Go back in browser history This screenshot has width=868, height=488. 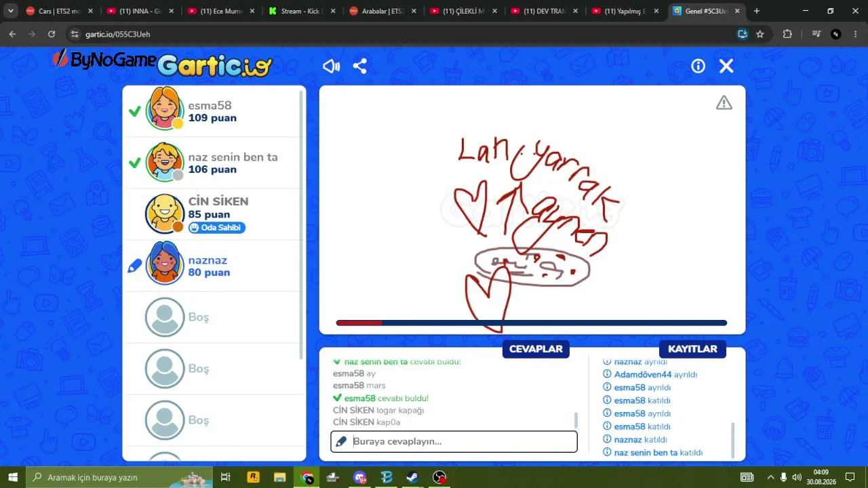(12, 34)
